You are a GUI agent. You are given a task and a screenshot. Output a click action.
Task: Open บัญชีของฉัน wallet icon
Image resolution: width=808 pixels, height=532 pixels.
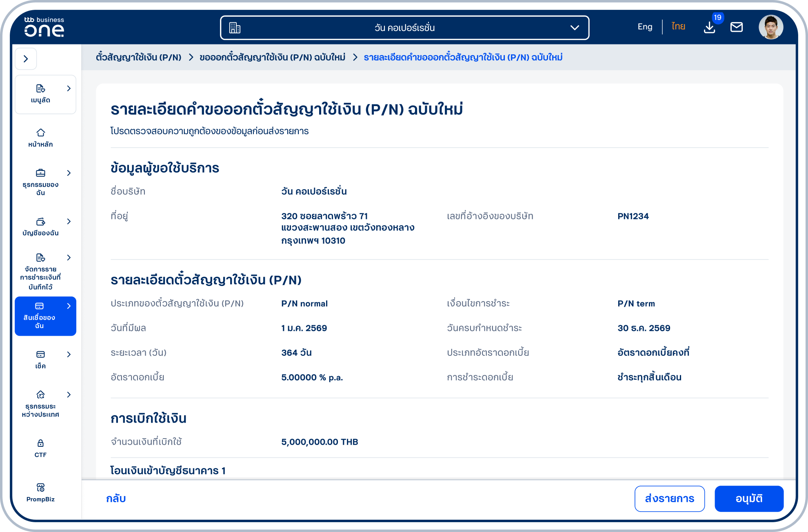[40, 222]
